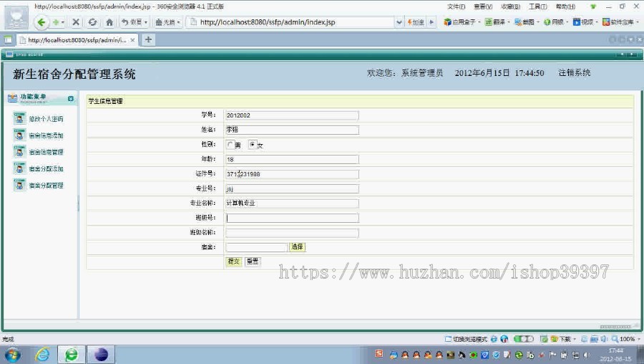The height and width of the screenshot is (364, 644).
Task: Click the 证件号 ID number field
Action: coord(292,174)
